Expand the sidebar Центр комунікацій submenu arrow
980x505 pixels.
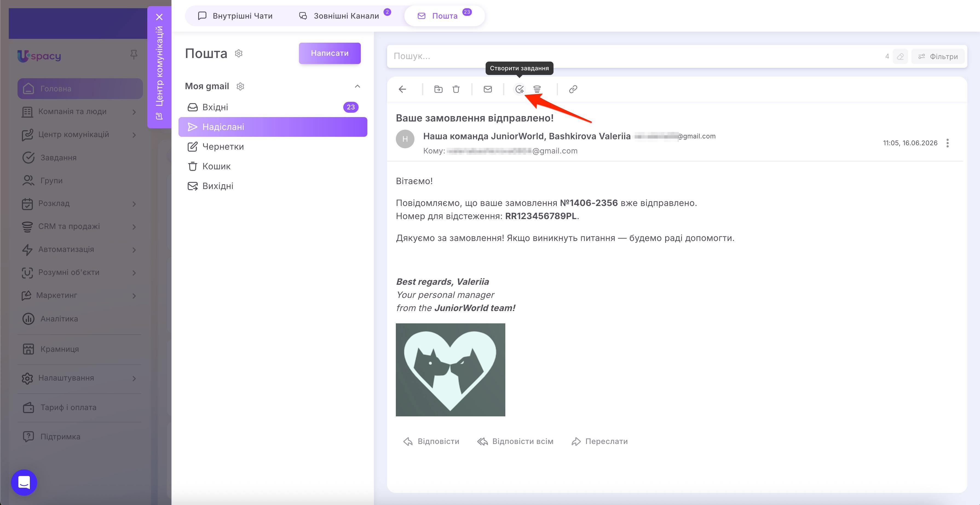point(134,135)
